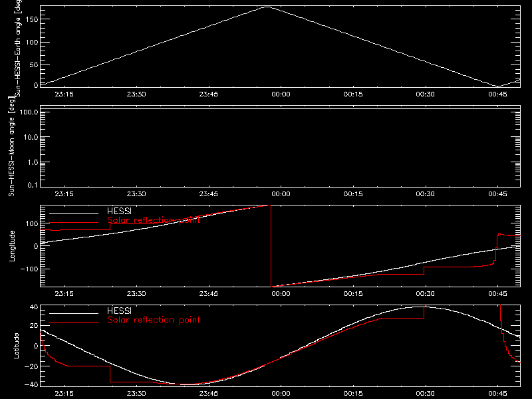Click '23:45' time label under Moon angle plot
This screenshot has width=532, height=399.
[x=209, y=194]
